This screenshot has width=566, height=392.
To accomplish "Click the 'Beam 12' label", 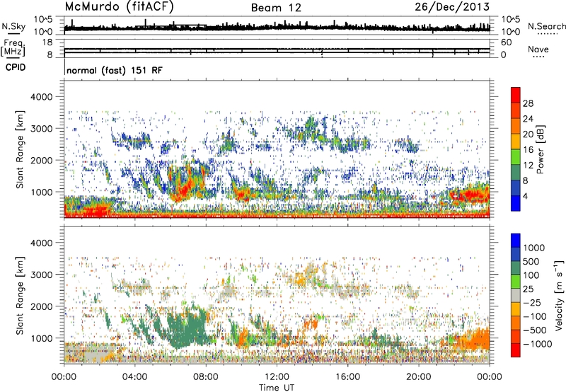I will point(276,8).
